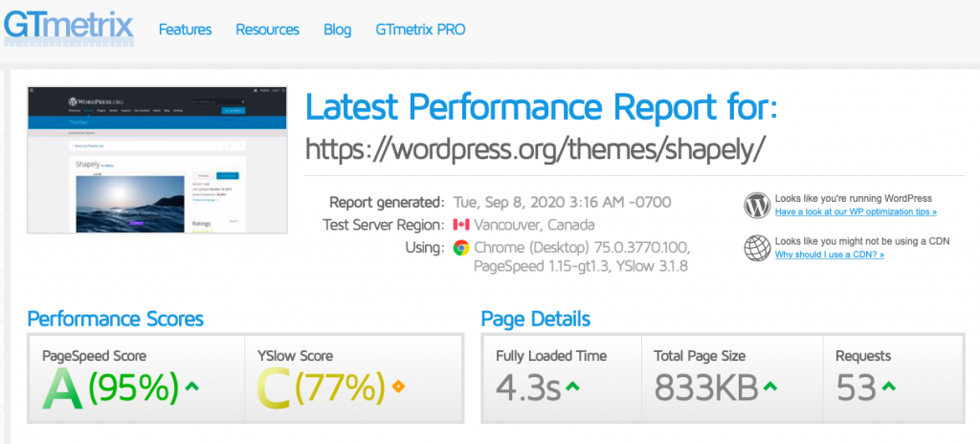
Task: Click the Chrome browser icon
Action: (x=461, y=248)
